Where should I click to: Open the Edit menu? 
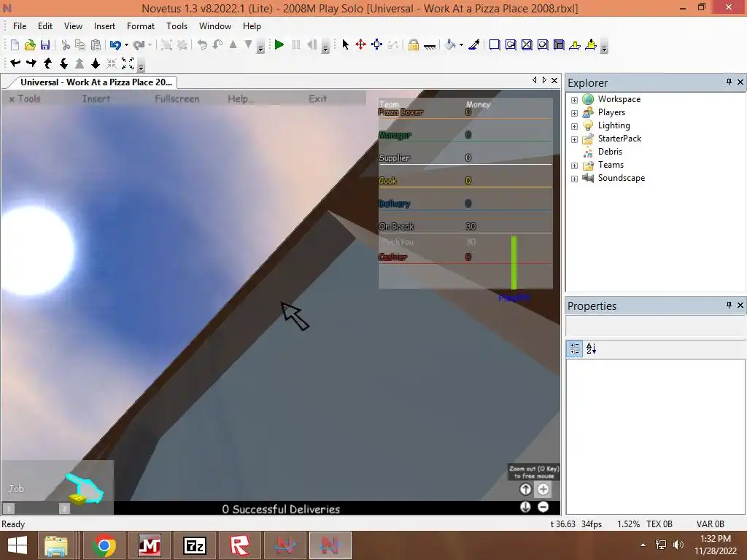click(45, 26)
